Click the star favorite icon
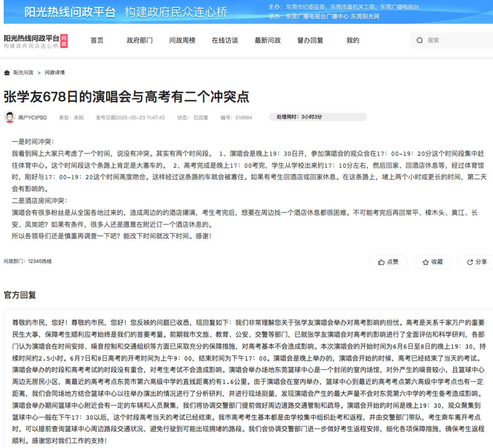 tap(425, 262)
